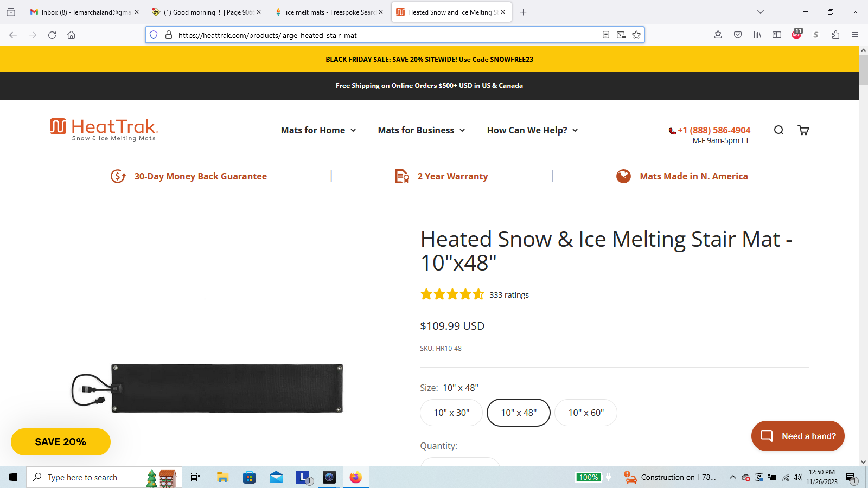This screenshot has width=868, height=488.
Task: Toggle reader view icon in address bar
Action: coord(606,35)
